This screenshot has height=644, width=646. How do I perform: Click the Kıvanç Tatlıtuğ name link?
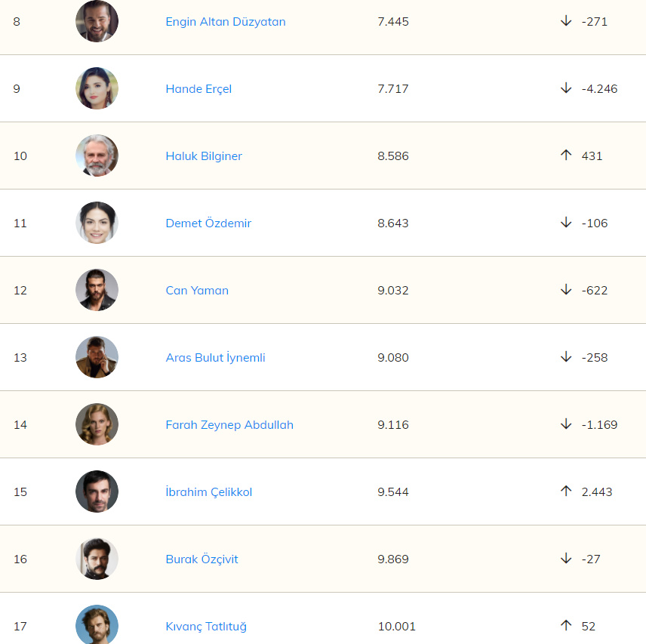(x=206, y=627)
